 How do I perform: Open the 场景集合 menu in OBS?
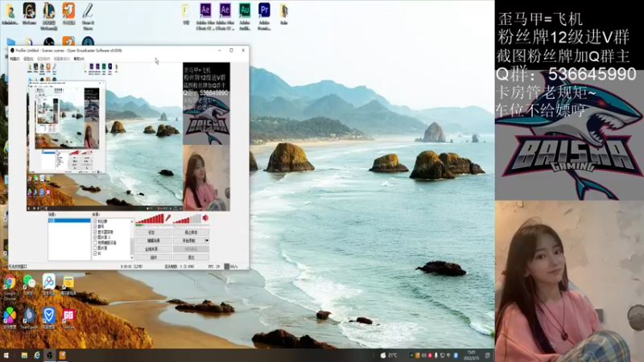pos(62,59)
